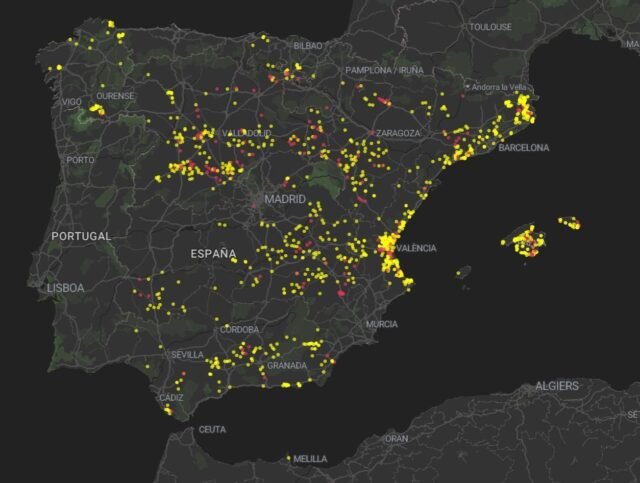This screenshot has width=640, height=483.
Task: Click the TOULOUSE city label
Action: 490,26
